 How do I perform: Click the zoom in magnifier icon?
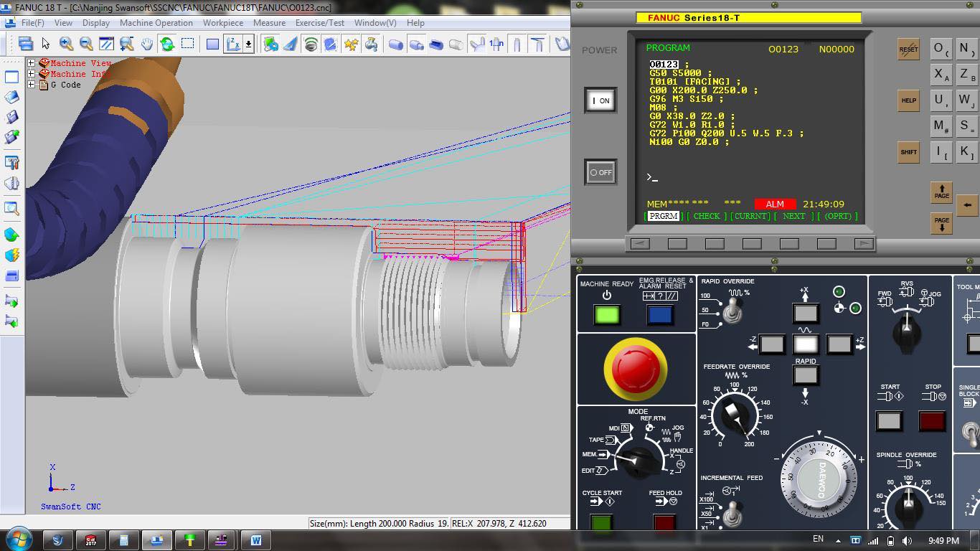tap(67, 44)
